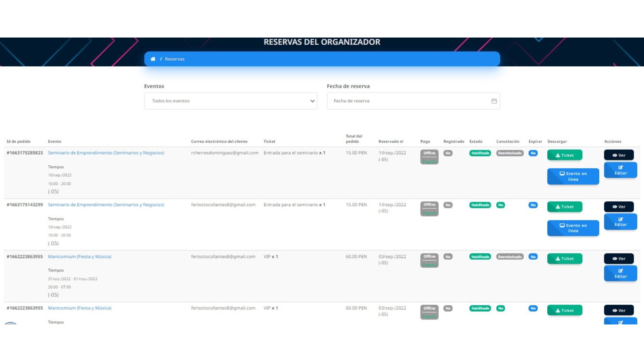Select Reservas in the breadcrumb navigation
The image size is (644, 362).
[x=175, y=59]
